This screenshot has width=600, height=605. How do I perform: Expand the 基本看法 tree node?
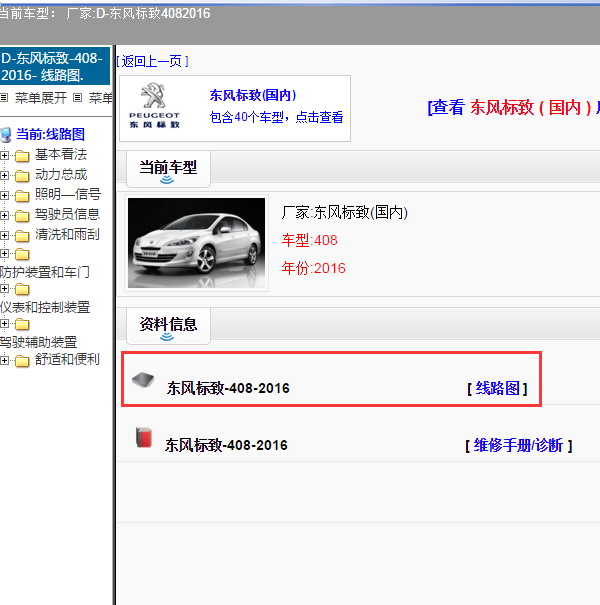[x=4, y=155]
